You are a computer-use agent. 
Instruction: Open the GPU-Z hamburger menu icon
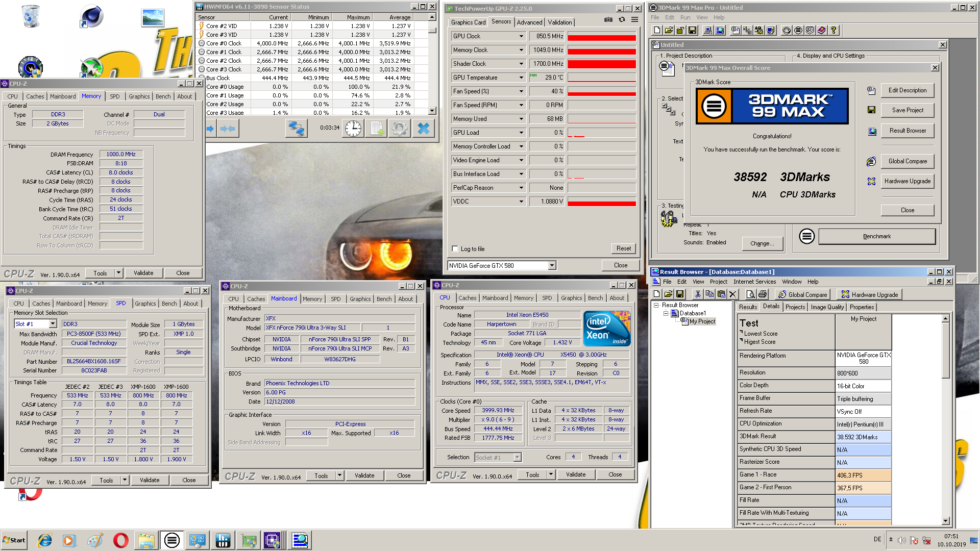[x=634, y=20]
